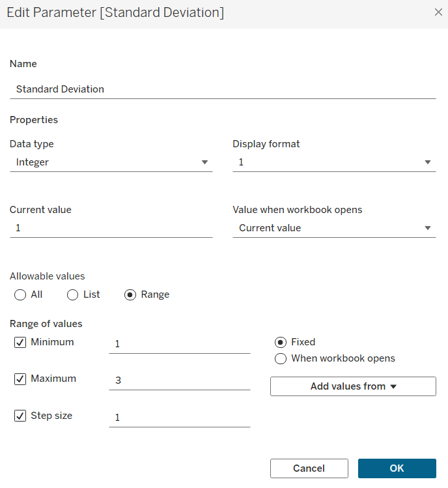This screenshot has width=448, height=488.
Task: Click the Name text field
Action: [x=222, y=89]
